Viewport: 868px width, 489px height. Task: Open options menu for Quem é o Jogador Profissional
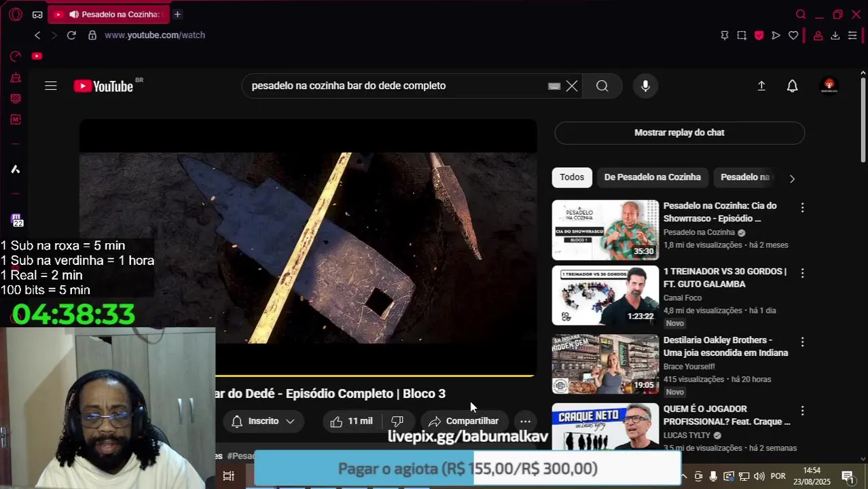coord(802,411)
